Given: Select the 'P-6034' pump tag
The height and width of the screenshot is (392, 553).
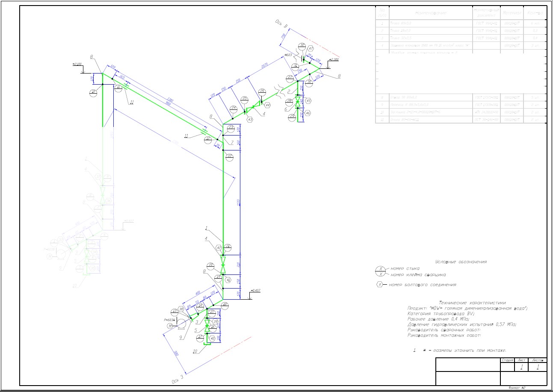Looking at the screenshot, I should coord(169,319).
